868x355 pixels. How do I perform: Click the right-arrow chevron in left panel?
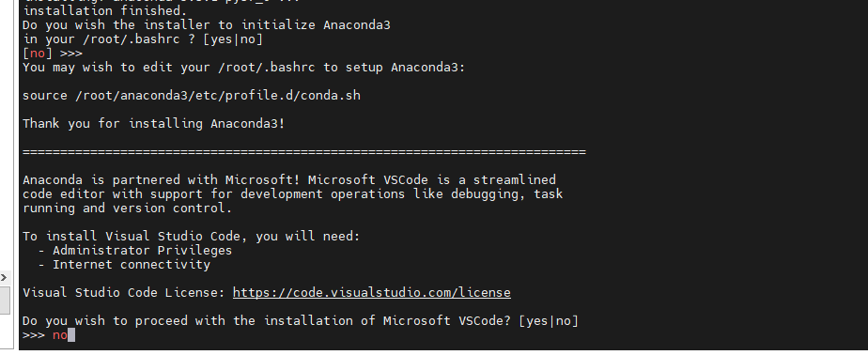pyautogui.click(x=5, y=277)
